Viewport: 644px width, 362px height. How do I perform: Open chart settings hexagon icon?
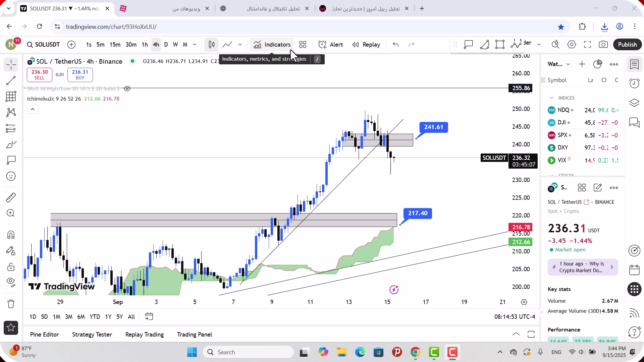[x=572, y=45]
